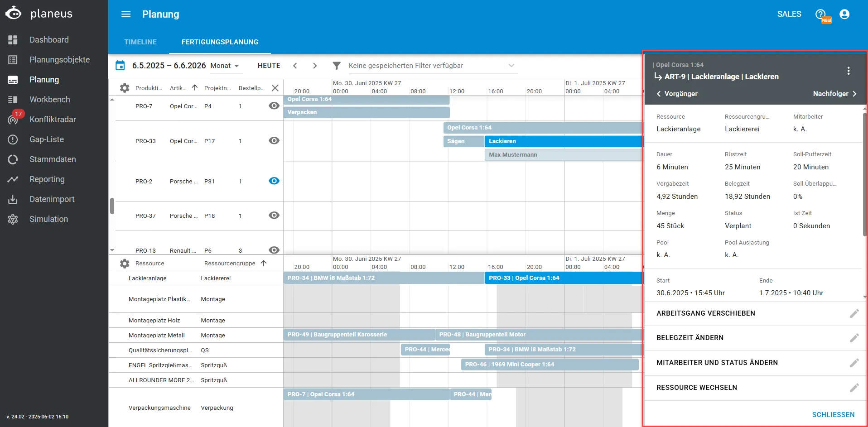The width and height of the screenshot is (868, 427).
Task: Open column settings gear for production orders
Action: click(x=125, y=88)
